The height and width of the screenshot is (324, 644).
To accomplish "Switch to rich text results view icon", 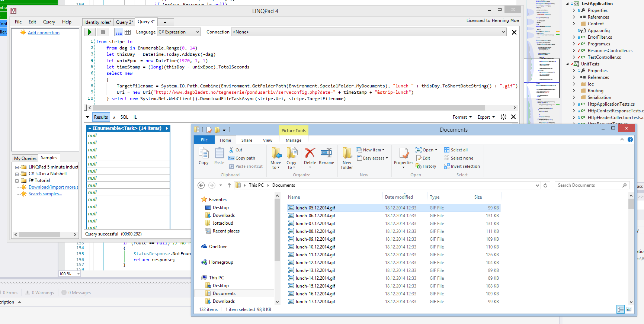I will point(118,32).
